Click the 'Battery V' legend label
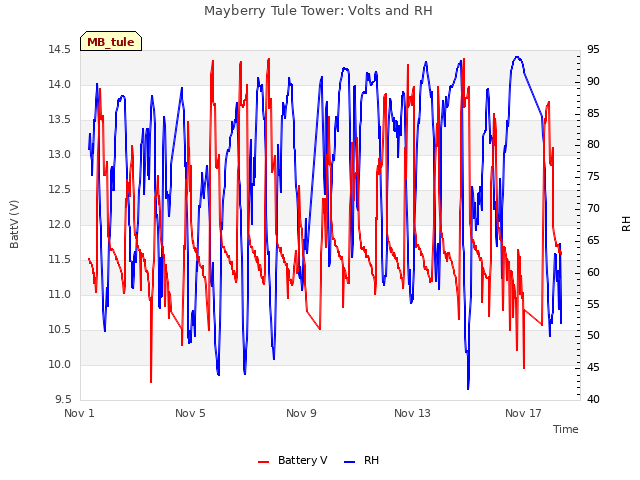The height and width of the screenshot is (480, 640). pos(302,460)
